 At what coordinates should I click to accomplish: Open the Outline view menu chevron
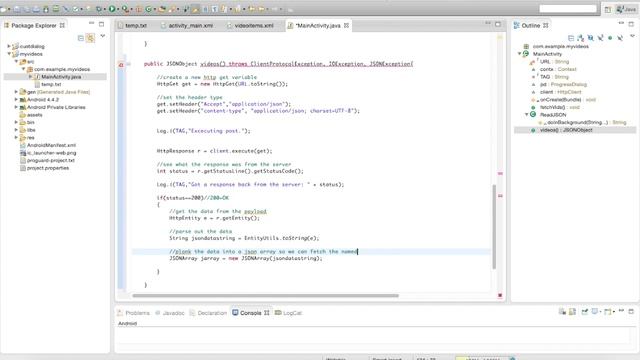(632, 36)
